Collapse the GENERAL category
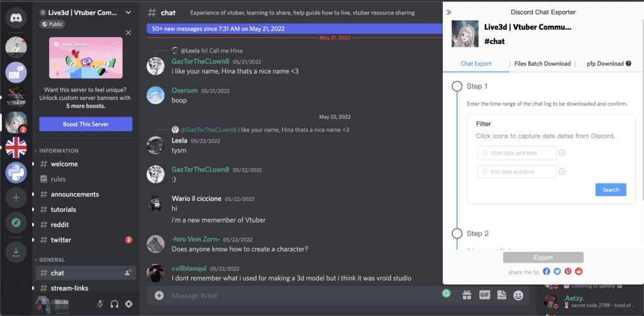 click(x=49, y=260)
